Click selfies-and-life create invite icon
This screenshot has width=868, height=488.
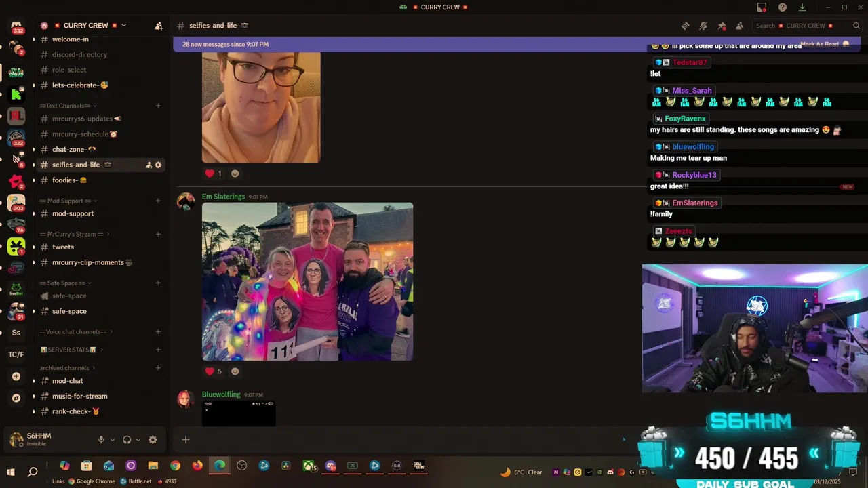pyautogui.click(x=149, y=165)
